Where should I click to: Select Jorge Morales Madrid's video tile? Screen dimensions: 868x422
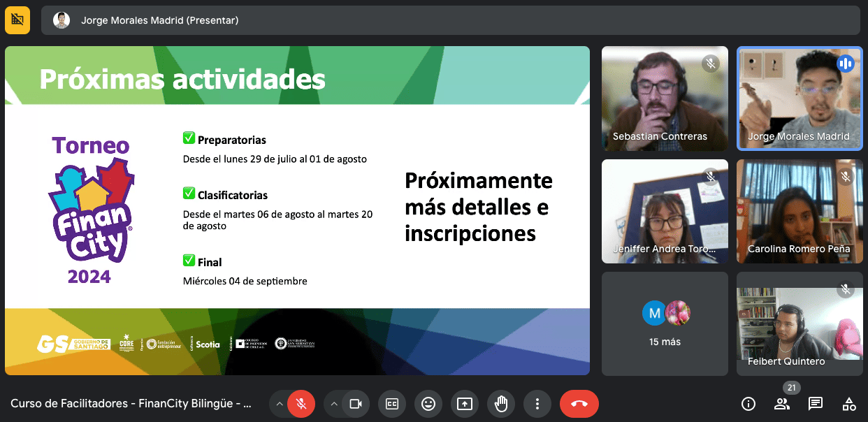[800, 99]
